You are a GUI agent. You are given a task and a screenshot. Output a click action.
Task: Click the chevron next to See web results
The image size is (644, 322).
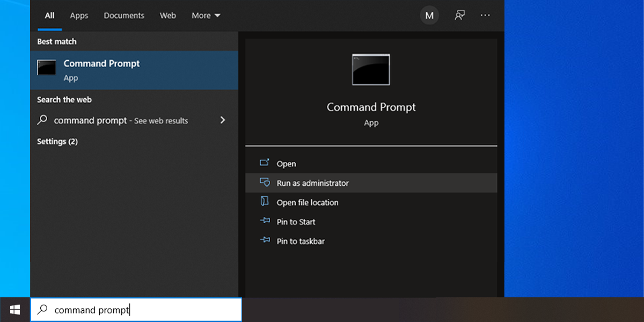pyautogui.click(x=223, y=120)
